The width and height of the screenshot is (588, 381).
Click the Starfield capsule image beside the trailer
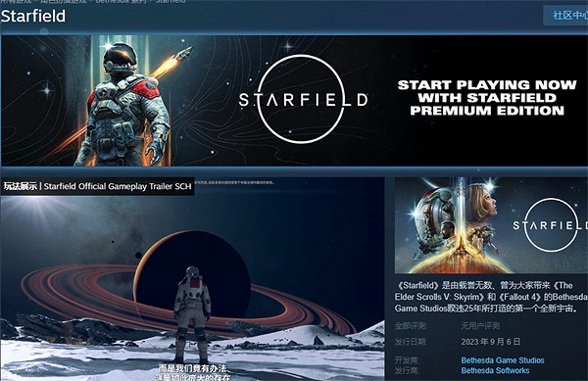coord(491,225)
